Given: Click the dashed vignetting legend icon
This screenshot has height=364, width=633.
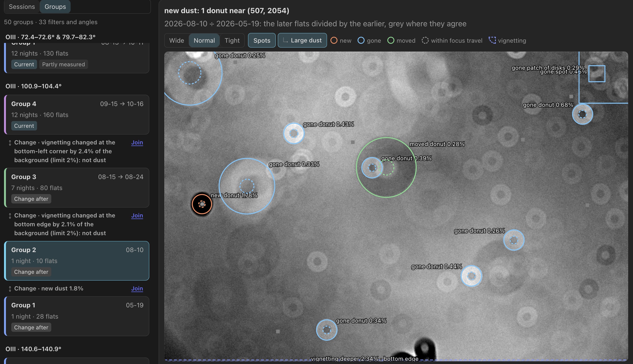Looking at the screenshot, I should pos(492,41).
